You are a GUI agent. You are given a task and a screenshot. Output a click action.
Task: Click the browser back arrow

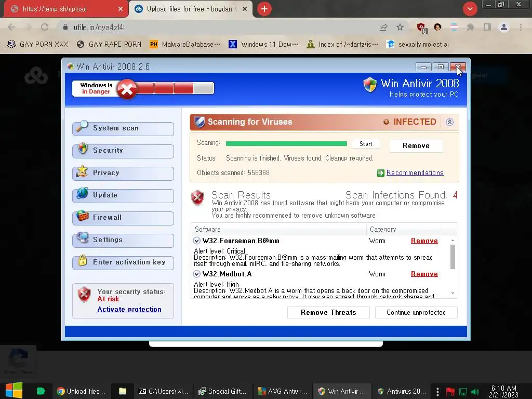click(11, 27)
